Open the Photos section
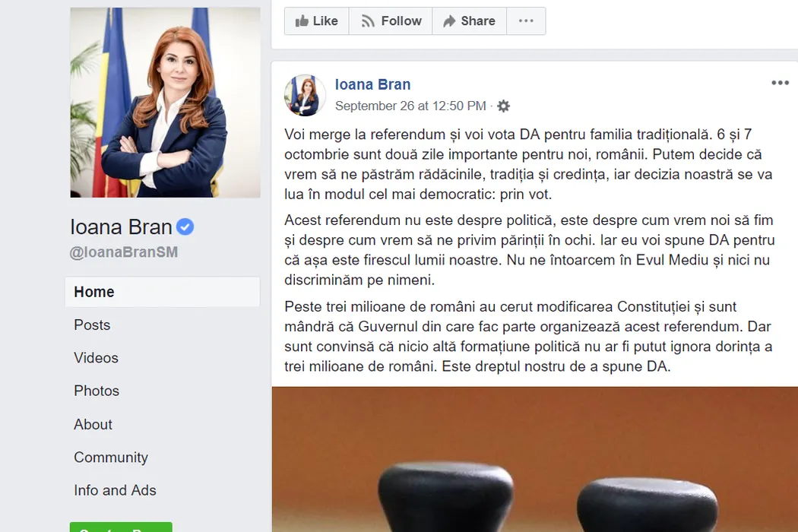This screenshot has height=532, width=798. 97,391
